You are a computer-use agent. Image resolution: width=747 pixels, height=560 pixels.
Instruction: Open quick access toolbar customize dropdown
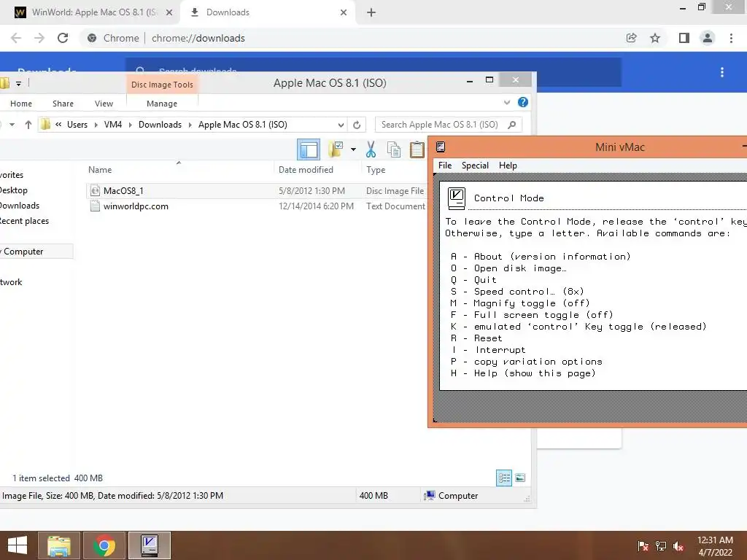pyautogui.click(x=18, y=84)
